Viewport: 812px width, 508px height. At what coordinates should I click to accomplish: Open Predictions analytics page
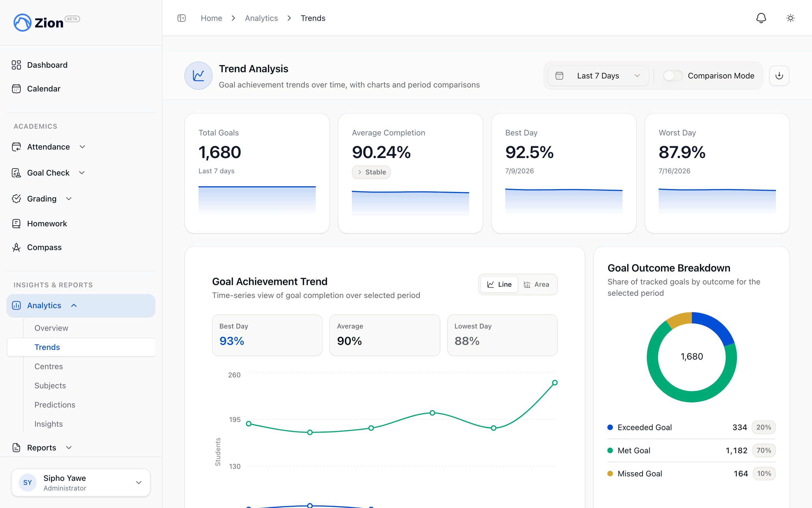(55, 404)
